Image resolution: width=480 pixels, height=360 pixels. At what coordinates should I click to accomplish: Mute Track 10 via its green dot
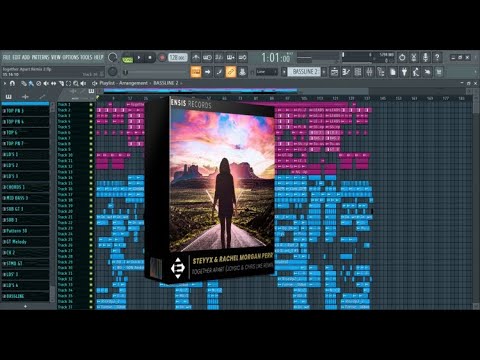[91, 155]
